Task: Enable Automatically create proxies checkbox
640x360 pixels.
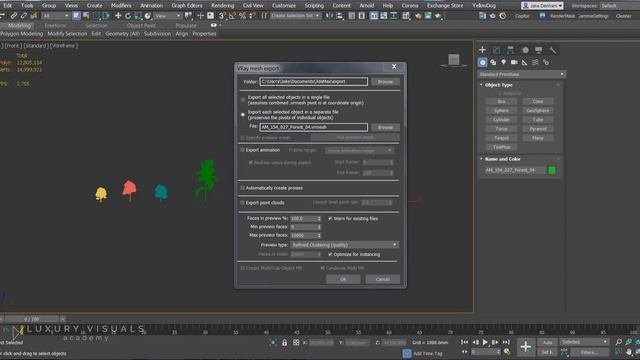Action: (x=242, y=188)
